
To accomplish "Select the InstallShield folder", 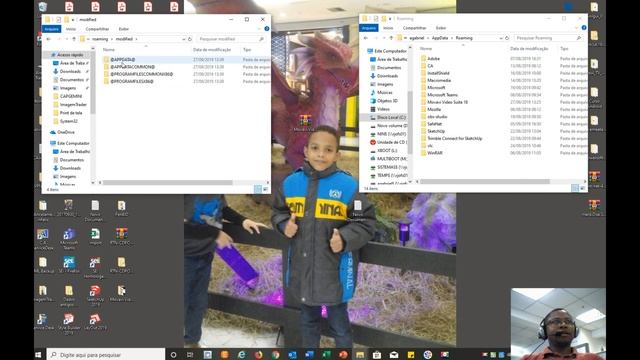I will (x=438, y=73).
